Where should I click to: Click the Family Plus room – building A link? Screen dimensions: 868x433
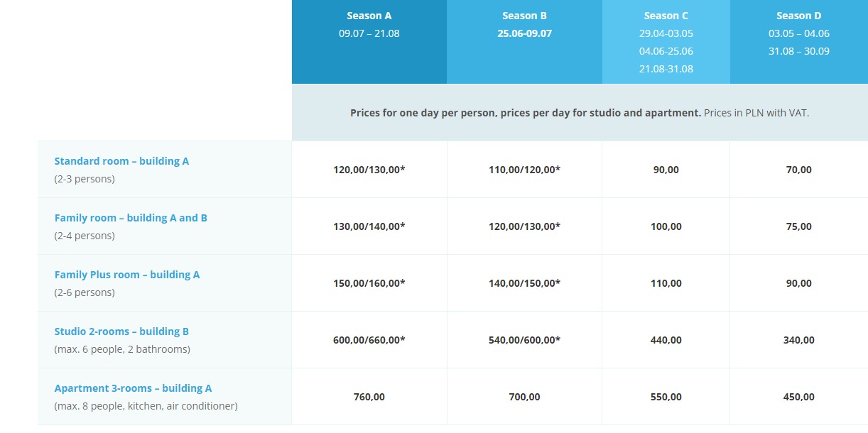(x=127, y=275)
